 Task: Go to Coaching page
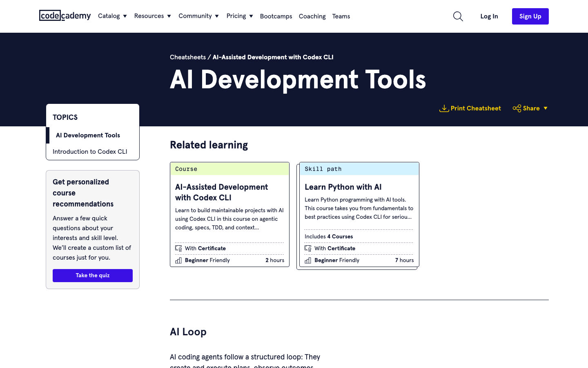(312, 16)
